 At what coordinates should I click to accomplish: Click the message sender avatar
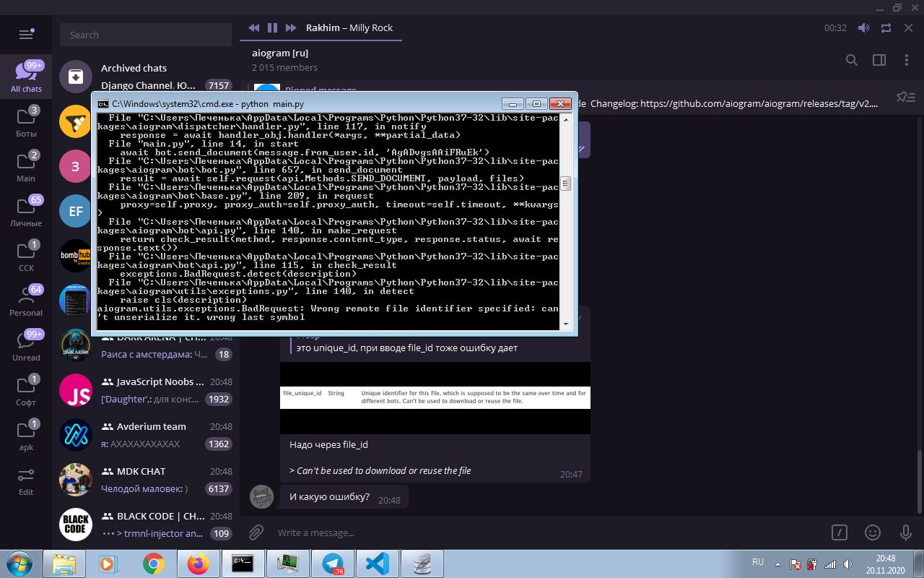pos(262,496)
